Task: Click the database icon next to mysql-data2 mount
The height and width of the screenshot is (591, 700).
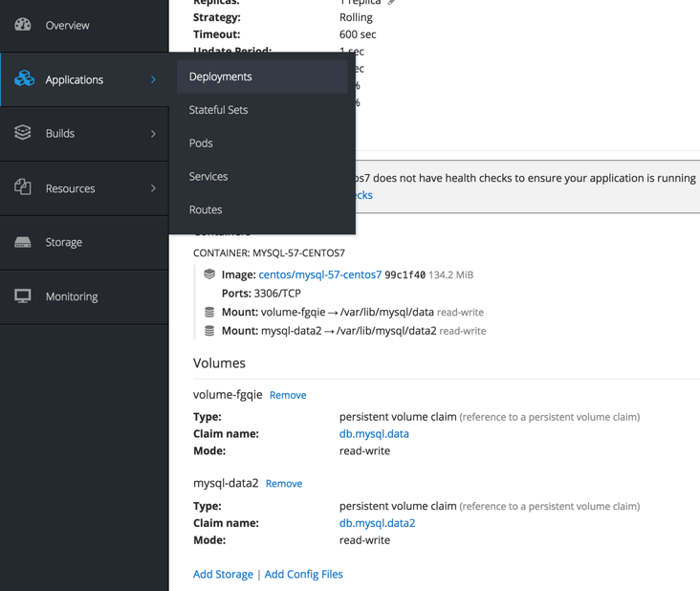Action: tap(209, 331)
